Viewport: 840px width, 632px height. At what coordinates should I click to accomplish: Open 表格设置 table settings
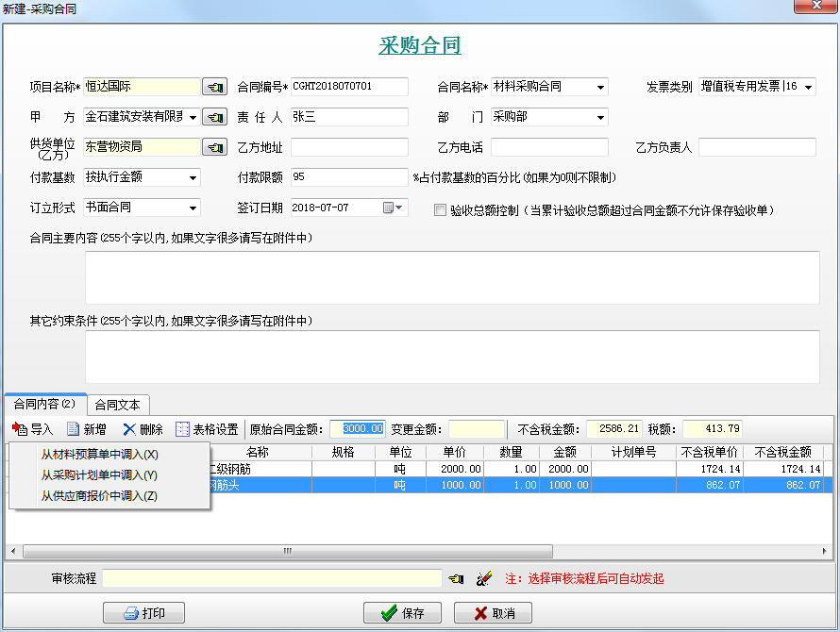click(x=207, y=429)
